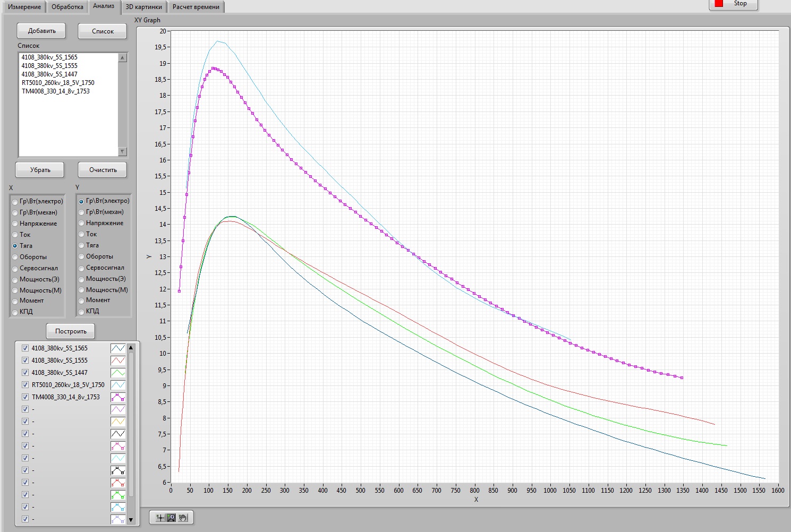Viewport: 791px width, 532px height.
Task: Open the 3D картинки tab
Action: [144, 7]
